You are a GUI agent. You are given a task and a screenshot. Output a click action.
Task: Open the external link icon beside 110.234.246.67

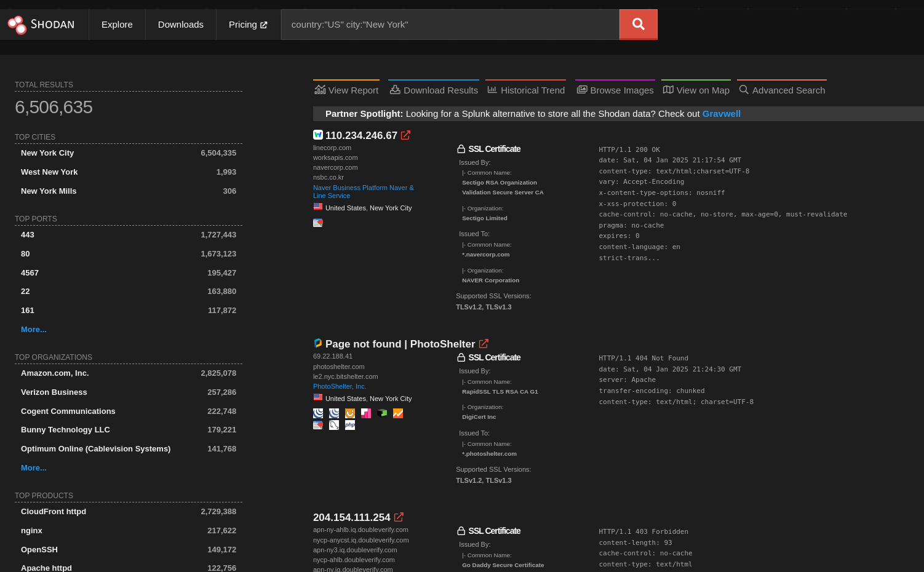[x=405, y=135]
